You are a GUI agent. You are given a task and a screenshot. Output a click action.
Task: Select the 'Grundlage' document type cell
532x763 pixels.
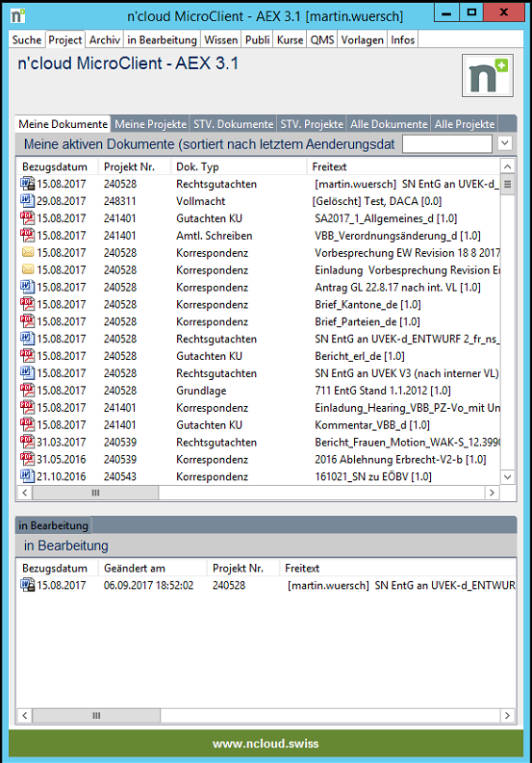click(x=201, y=391)
